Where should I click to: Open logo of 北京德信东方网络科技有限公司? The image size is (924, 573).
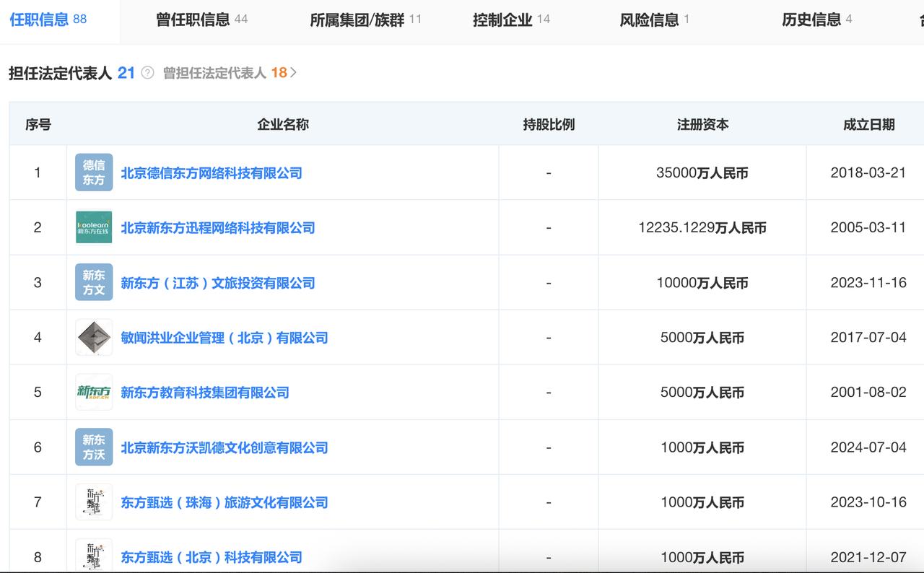point(94,172)
